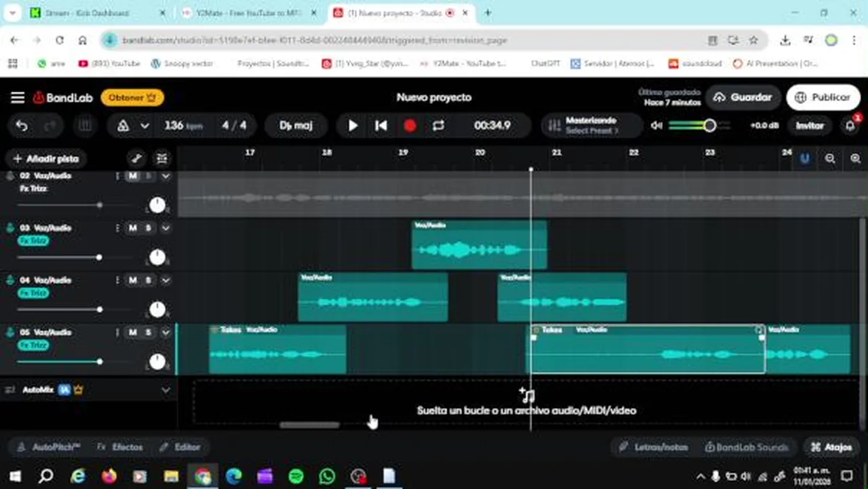This screenshot has height=489, width=868.
Task: Toggle the metronome icon
Action: 123,126
